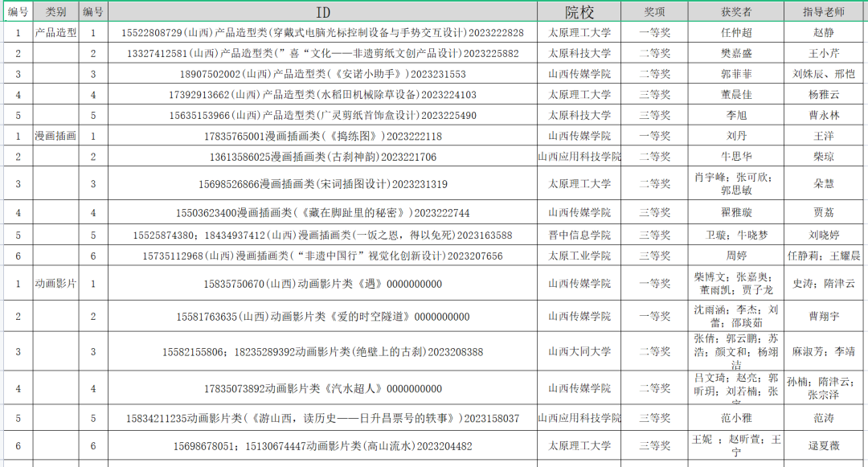Select teacher cell 任静莉；王耀晨

pos(824,256)
